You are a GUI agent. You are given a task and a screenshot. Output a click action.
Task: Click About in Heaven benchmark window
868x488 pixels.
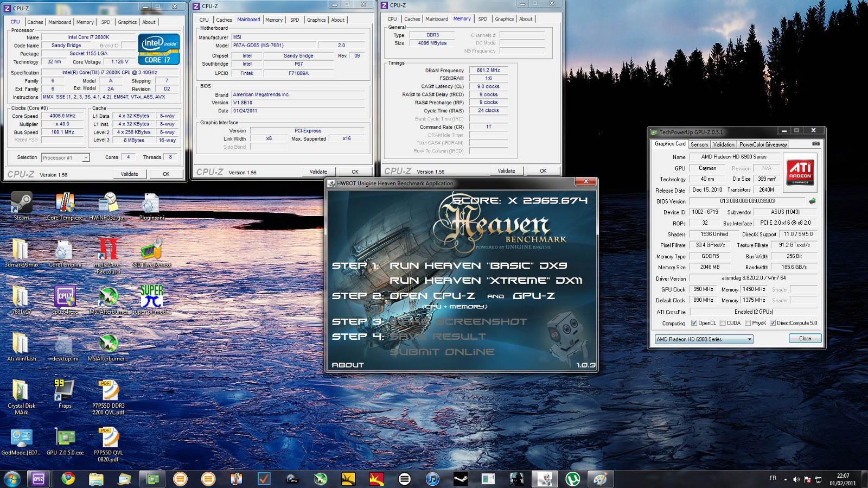(348, 365)
